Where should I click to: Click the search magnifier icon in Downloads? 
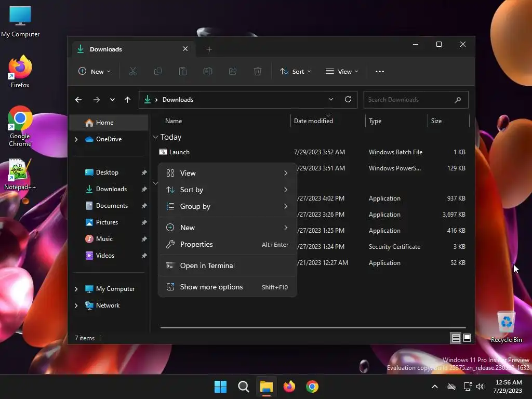point(458,100)
